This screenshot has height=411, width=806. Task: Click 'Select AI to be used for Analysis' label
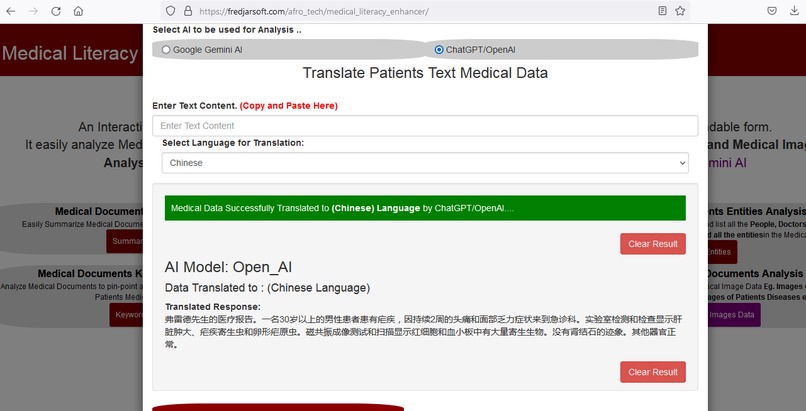[227, 30]
